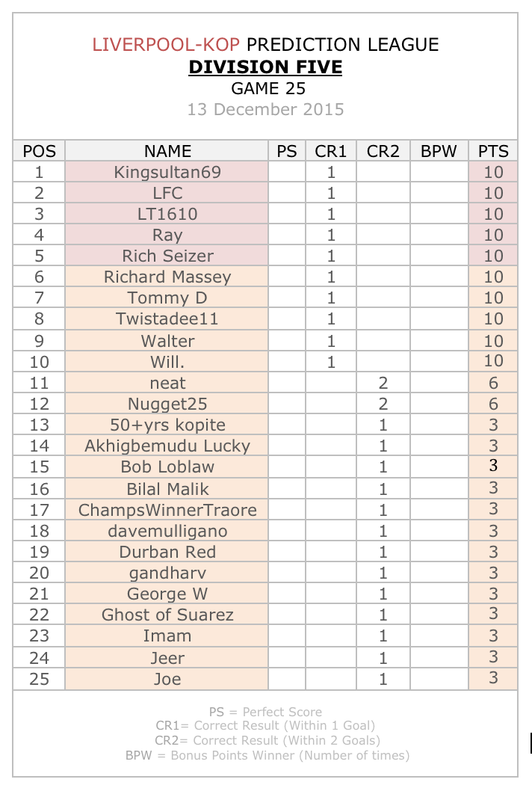
Task: Select the PS column header
Action: click(x=287, y=151)
